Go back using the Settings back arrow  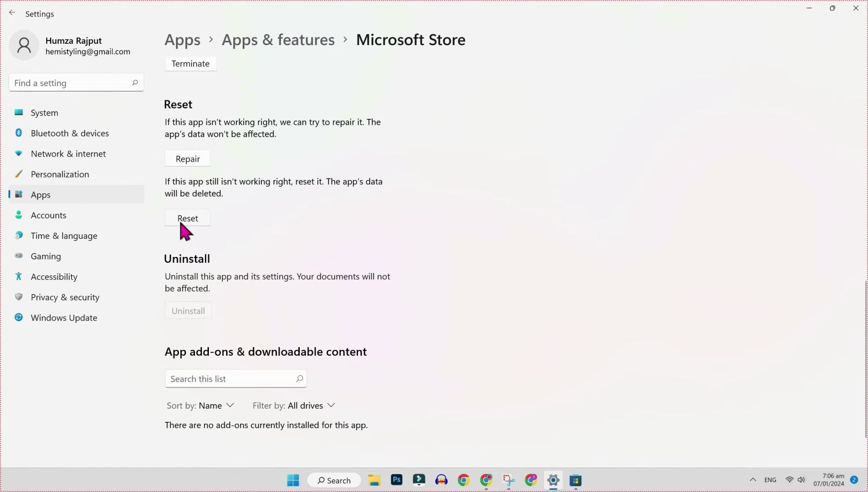pyautogui.click(x=12, y=13)
